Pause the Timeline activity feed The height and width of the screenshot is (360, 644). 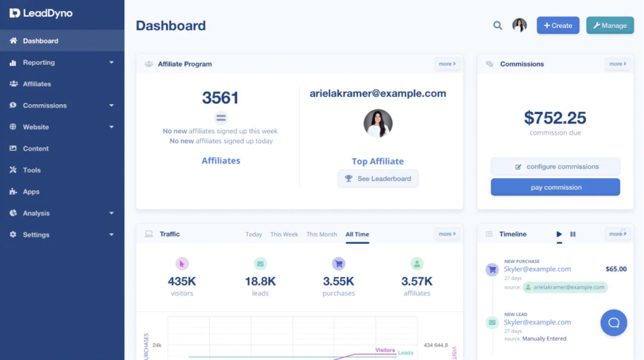(x=573, y=234)
